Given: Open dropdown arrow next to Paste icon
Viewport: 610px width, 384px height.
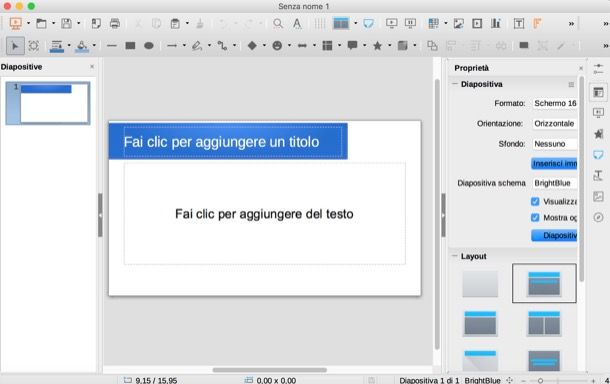Looking at the screenshot, I should pos(187,24).
